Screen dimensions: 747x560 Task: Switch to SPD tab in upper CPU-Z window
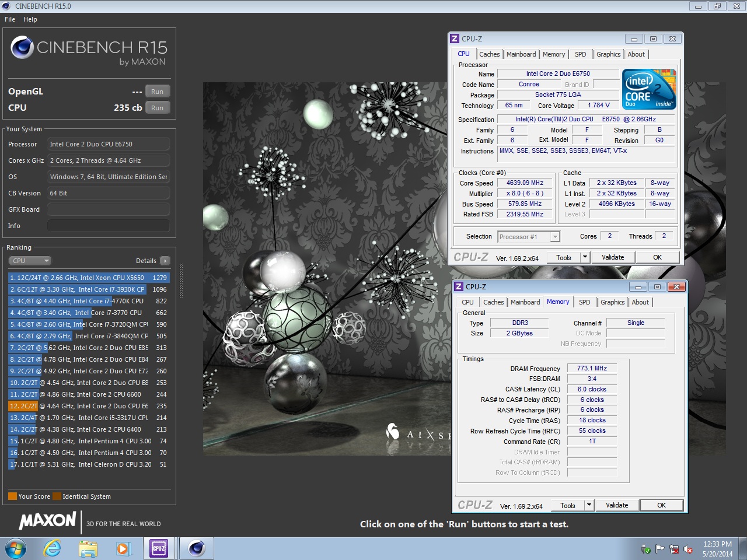coord(580,54)
